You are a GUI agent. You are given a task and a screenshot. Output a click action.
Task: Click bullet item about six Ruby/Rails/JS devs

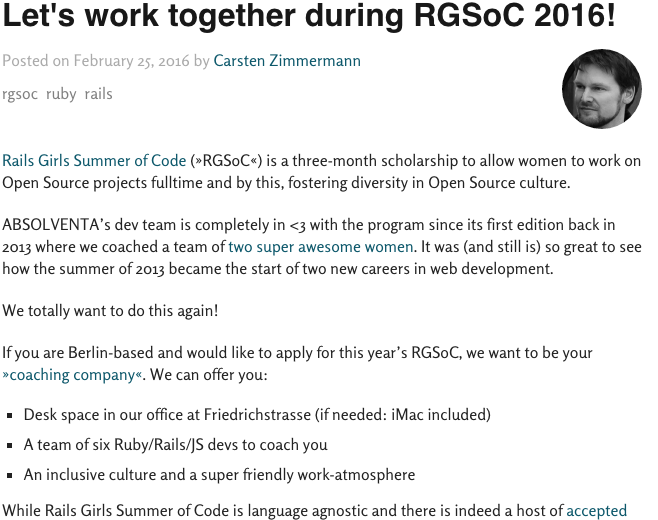(x=175, y=445)
